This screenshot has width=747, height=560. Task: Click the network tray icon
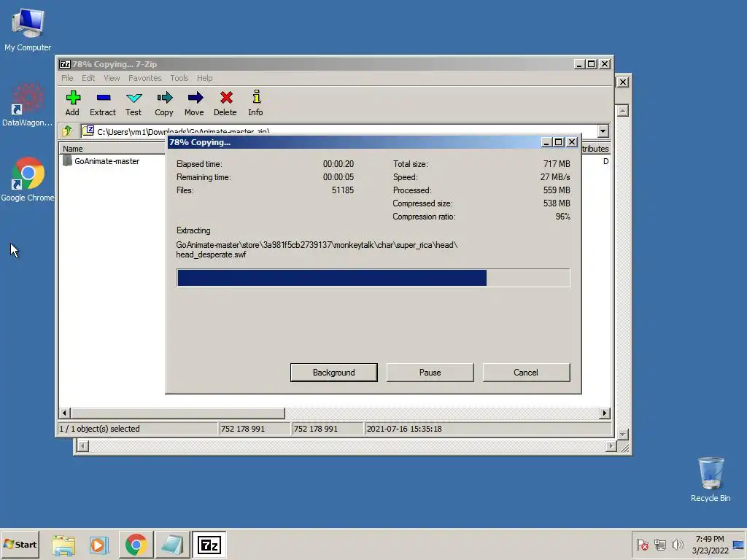coord(659,545)
